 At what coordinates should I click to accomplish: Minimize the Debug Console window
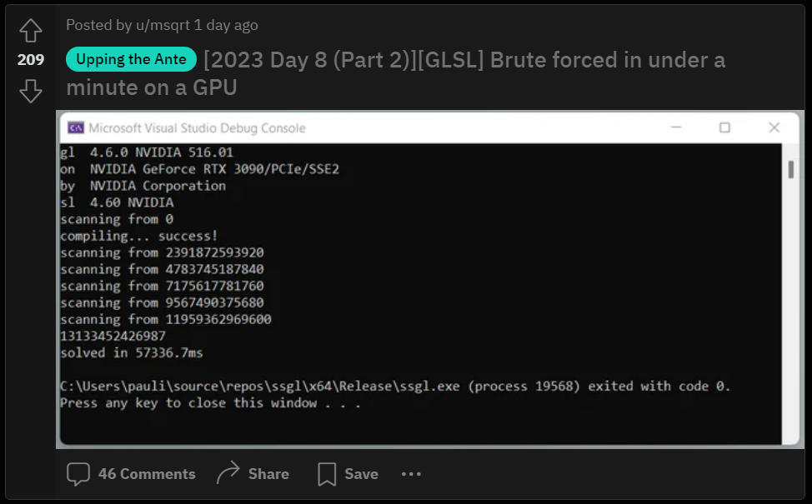tap(676, 127)
